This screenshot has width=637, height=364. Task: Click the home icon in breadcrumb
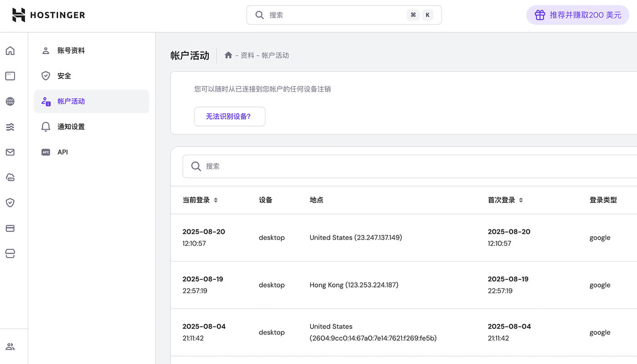coord(228,55)
